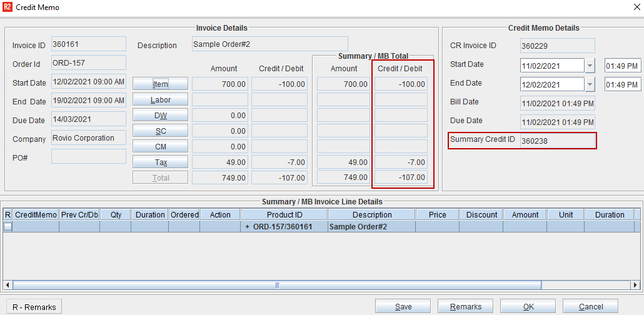Confirm with the OK button
This screenshot has height=315, width=644.
pos(528,306)
